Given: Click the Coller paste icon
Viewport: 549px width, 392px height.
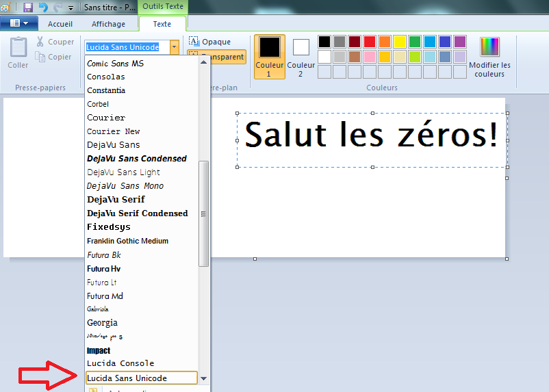Looking at the screenshot, I should point(18,47).
